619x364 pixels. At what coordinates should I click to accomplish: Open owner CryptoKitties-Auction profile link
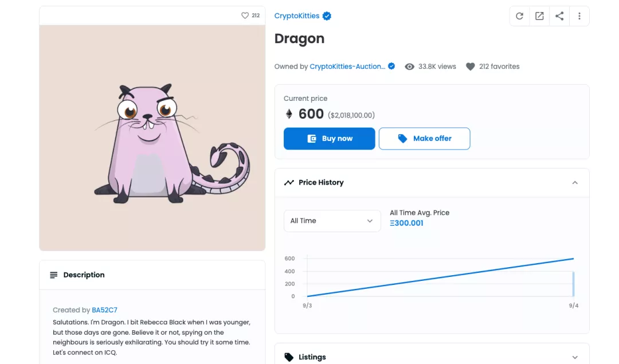(x=347, y=66)
